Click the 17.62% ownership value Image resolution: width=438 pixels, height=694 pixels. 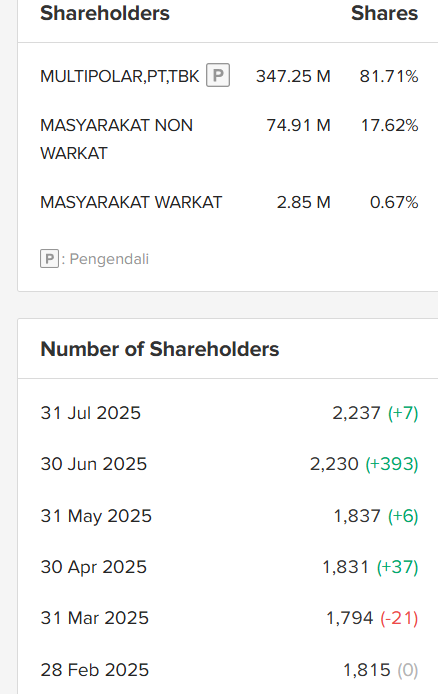(389, 125)
